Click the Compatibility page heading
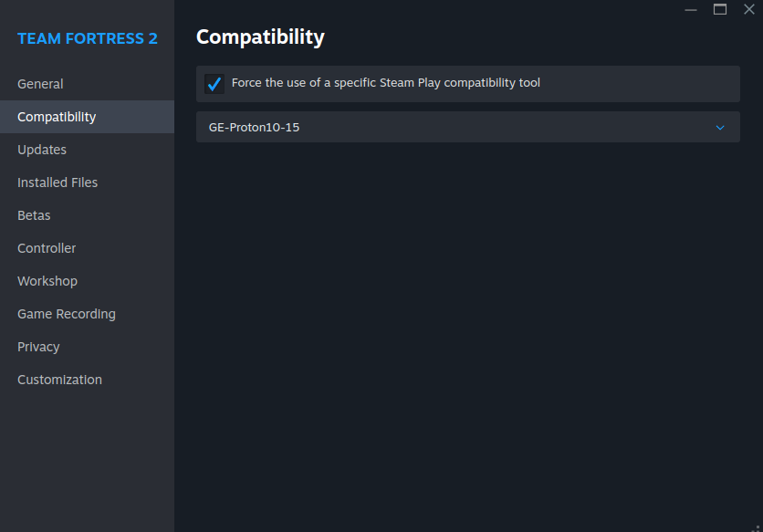 [260, 37]
